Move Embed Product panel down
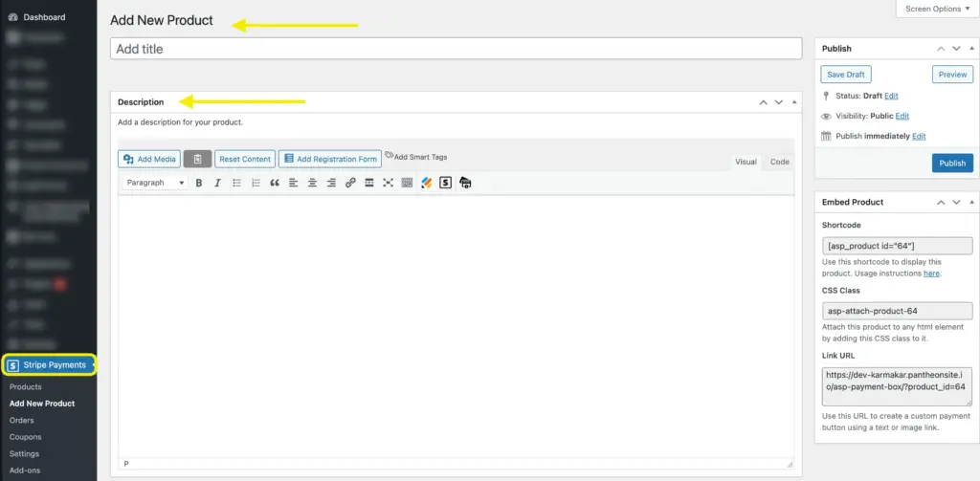 (x=956, y=203)
